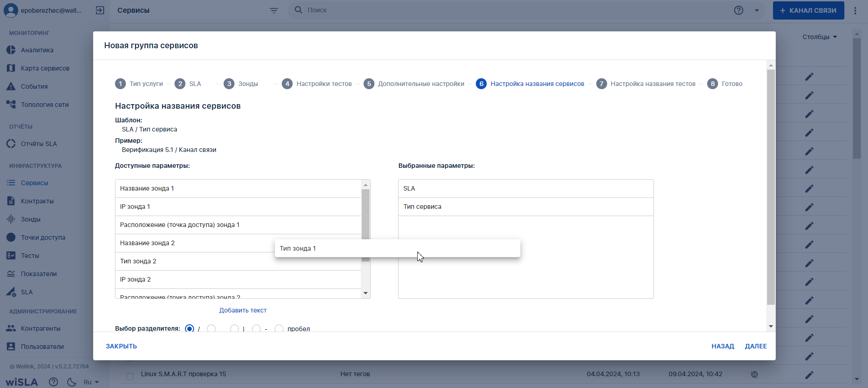
Task: Click the НАЗАД button
Action: [x=723, y=346]
